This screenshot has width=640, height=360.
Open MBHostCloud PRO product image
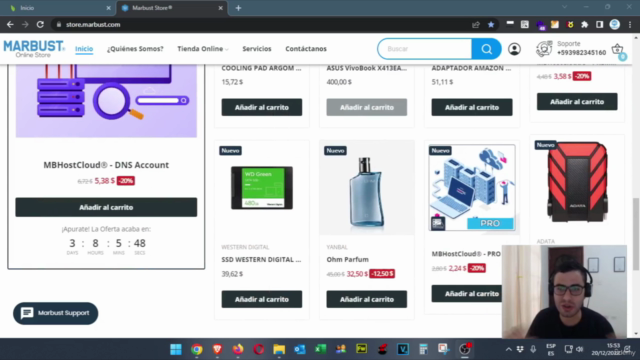point(472,188)
